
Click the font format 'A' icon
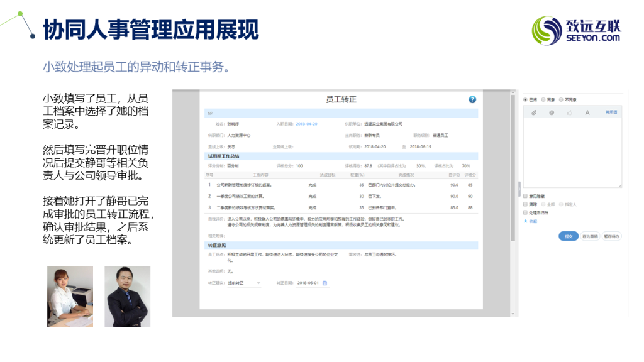[587, 112]
